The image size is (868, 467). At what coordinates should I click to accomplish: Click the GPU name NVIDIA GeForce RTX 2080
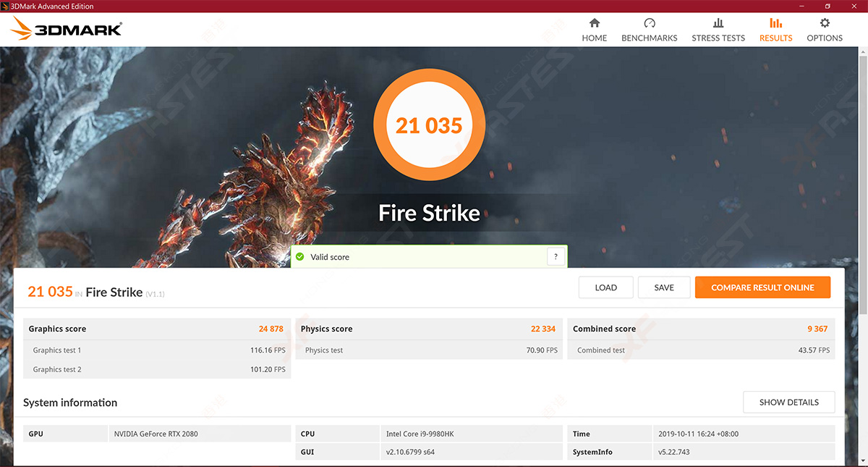pos(156,434)
